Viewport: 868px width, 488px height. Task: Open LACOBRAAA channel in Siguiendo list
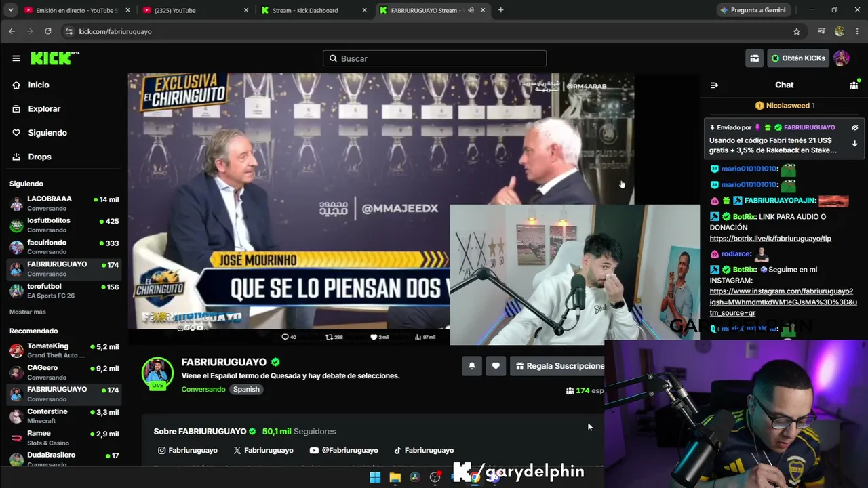(64, 203)
